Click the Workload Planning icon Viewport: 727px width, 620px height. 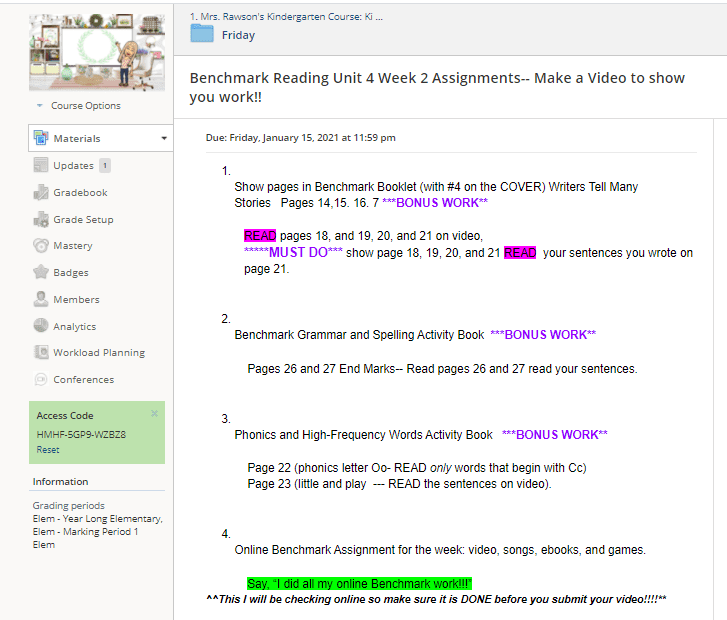tap(41, 352)
